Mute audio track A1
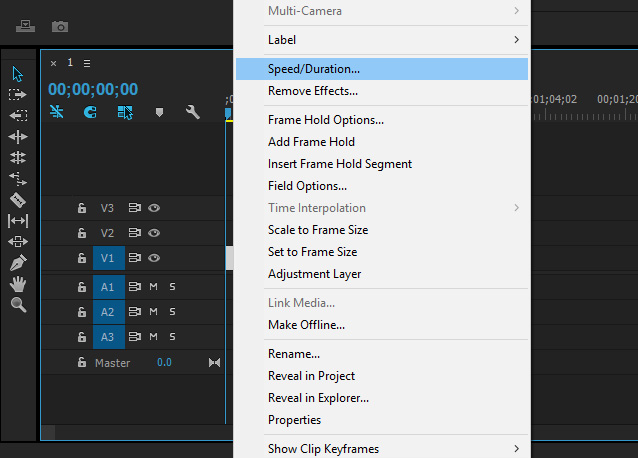638x458 pixels. [x=153, y=287]
